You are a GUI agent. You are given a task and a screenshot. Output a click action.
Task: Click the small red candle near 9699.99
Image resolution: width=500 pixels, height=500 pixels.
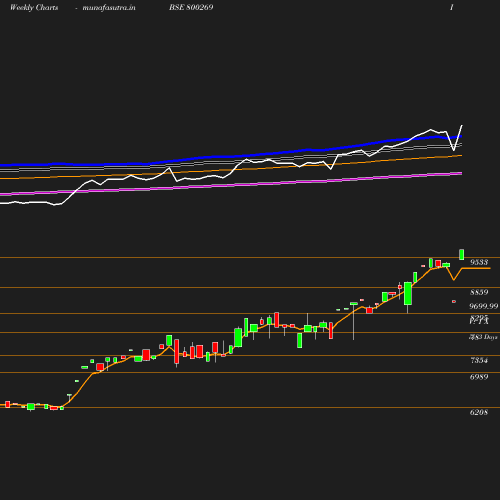tap(454, 301)
